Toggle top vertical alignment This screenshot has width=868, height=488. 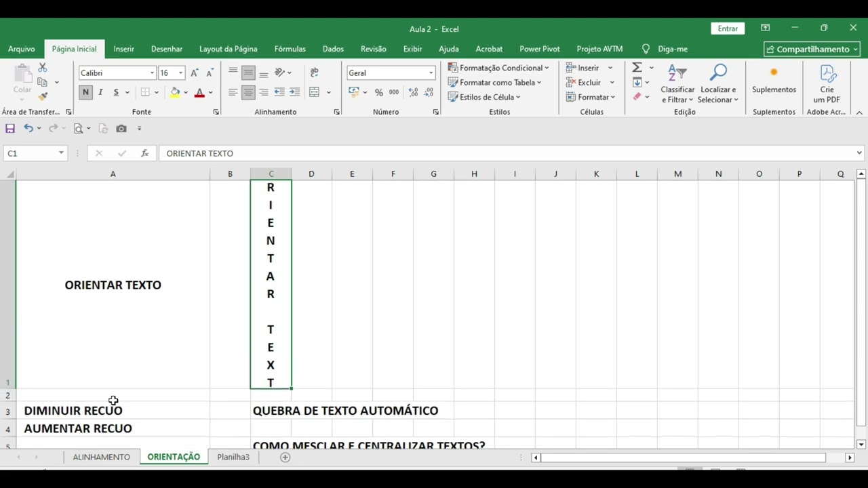233,73
